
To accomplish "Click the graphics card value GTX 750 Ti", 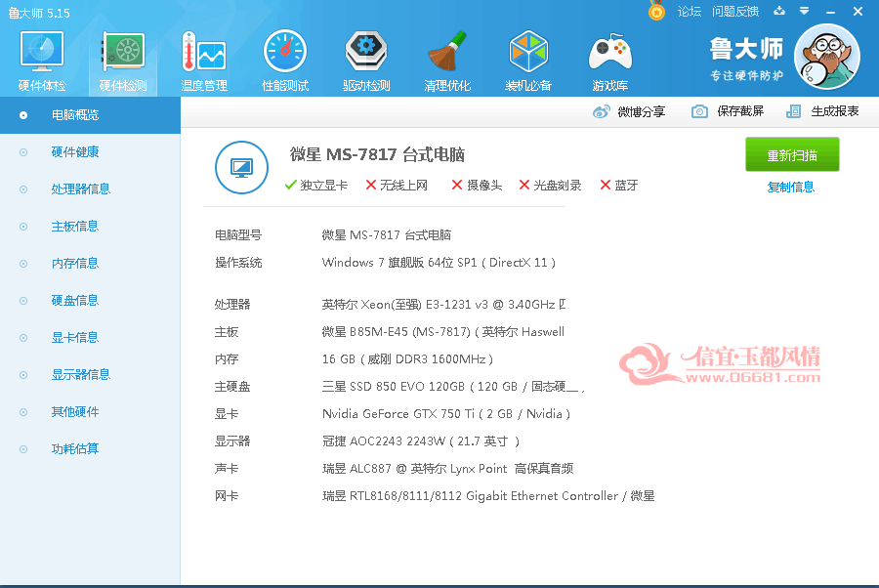I will [445, 414].
